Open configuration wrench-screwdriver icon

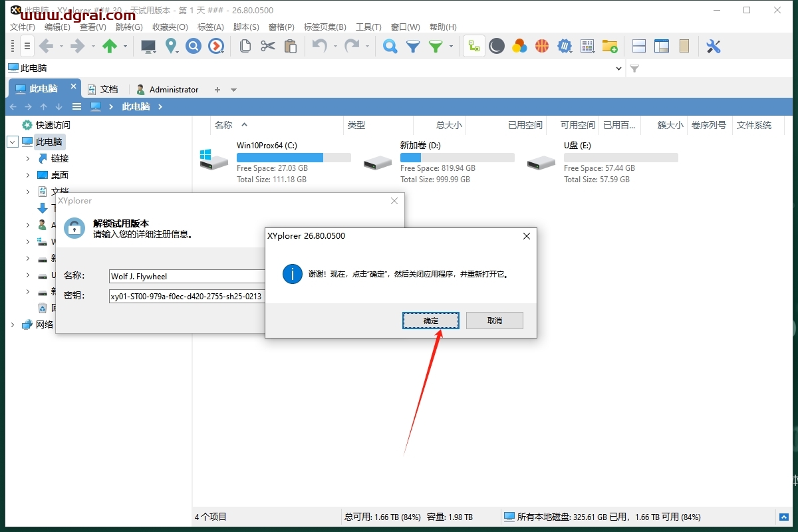click(x=714, y=46)
